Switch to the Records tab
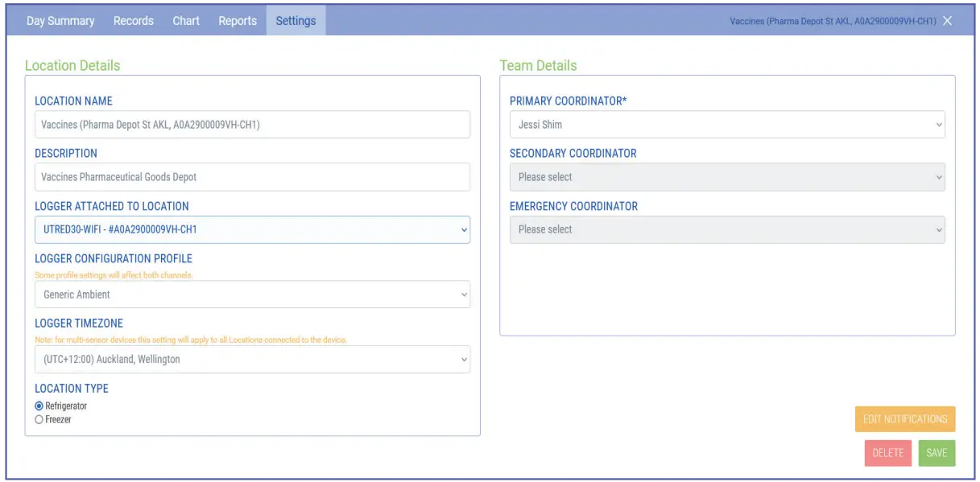 [x=134, y=21]
